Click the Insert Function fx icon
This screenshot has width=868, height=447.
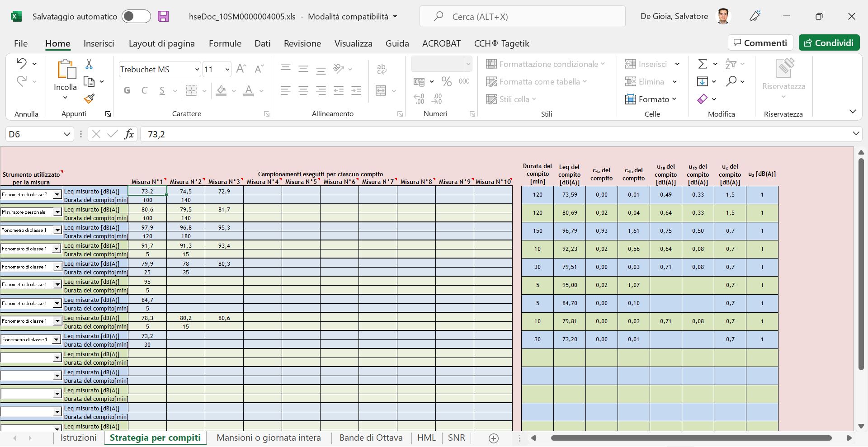(129, 134)
